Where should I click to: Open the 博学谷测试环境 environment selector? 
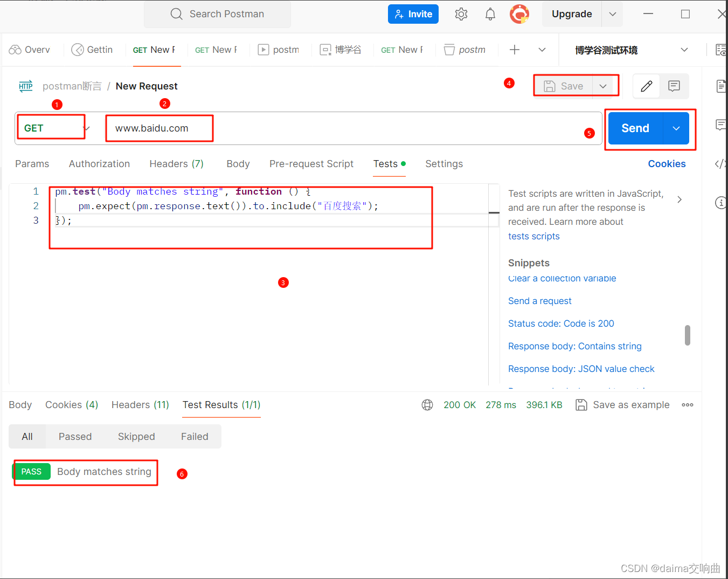point(631,50)
